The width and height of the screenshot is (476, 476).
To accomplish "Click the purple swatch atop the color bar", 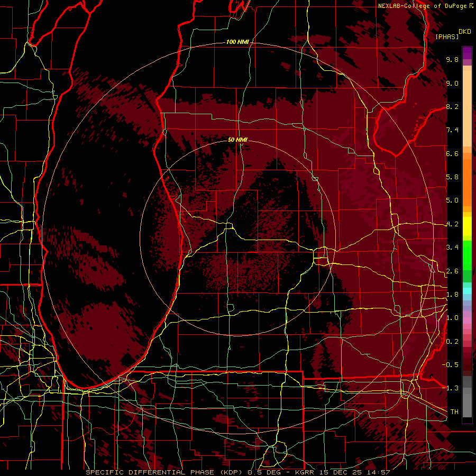I will (x=467, y=53).
